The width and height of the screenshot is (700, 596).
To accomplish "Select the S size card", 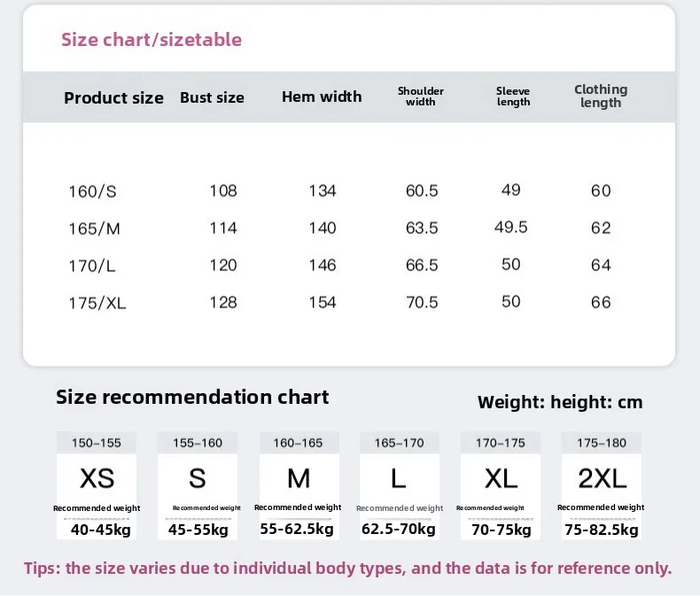I will click(198, 486).
